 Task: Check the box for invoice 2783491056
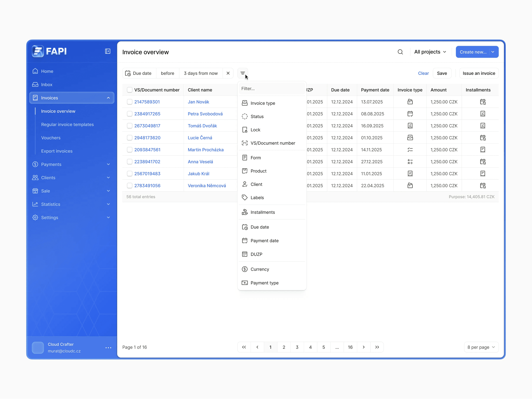click(x=129, y=185)
